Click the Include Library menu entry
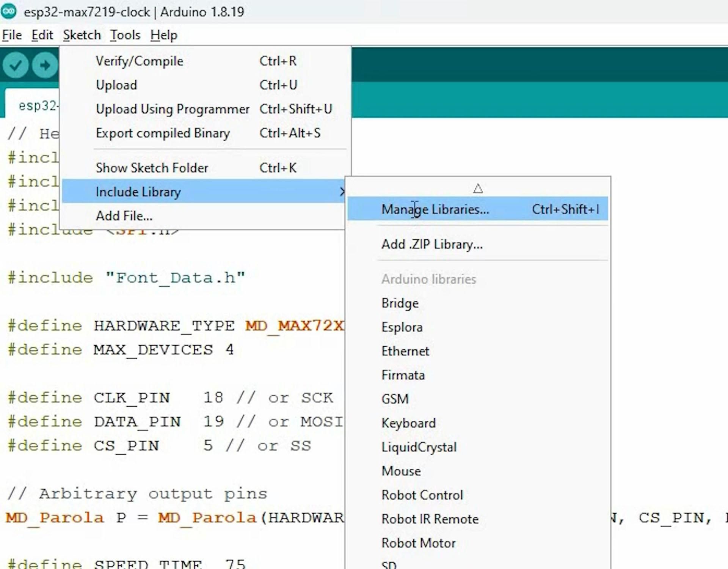The height and width of the screenshot is (569, 728). coord(204,192)
